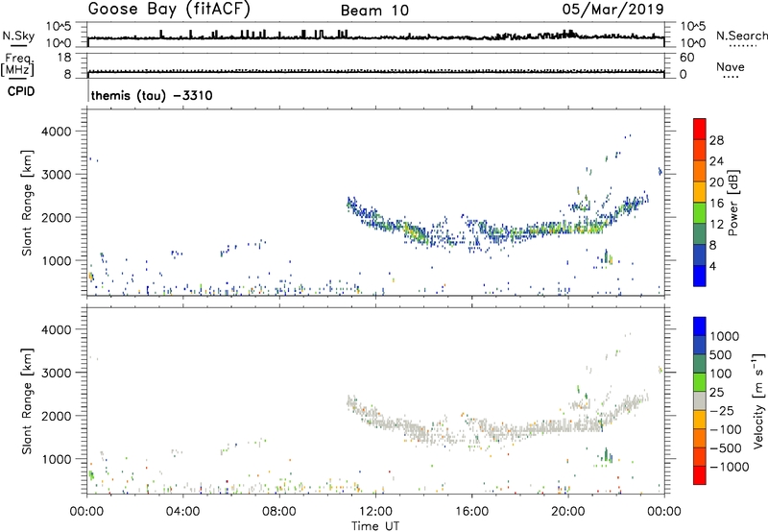This screenshot has width=768, height=532.
Task: Click the 12 label on Power colorbar
Action: tap(716, 224)
